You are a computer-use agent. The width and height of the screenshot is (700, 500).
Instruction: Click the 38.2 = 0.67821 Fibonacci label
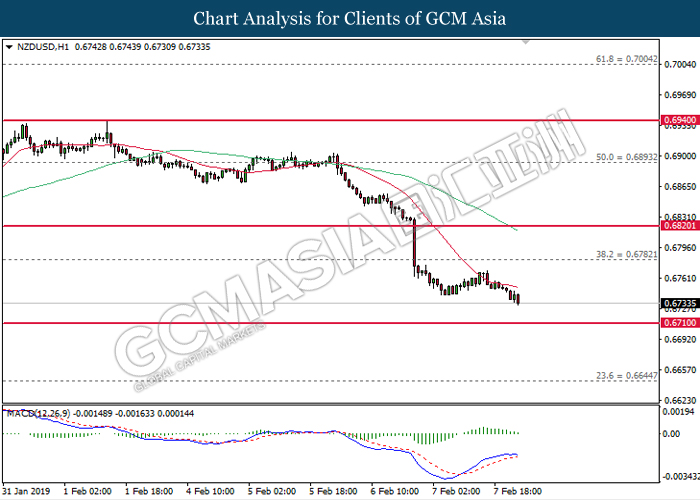[x=626, y=254]
